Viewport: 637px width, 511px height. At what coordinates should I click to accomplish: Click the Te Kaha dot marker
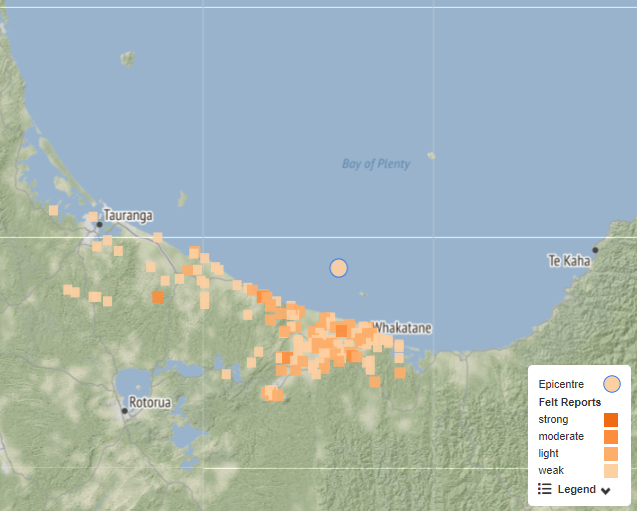click(x=595, y=250)
